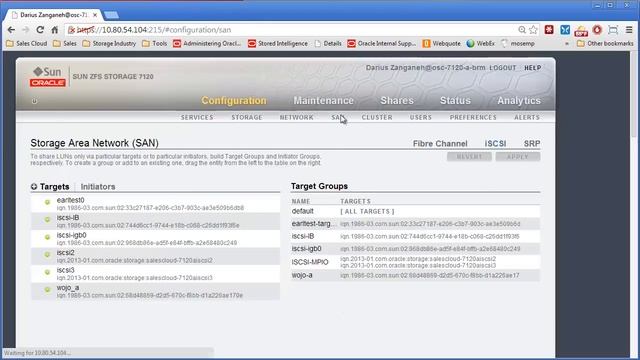Click the red extension icon in toolbar
The image size is (640, 360).
point(549,30)
